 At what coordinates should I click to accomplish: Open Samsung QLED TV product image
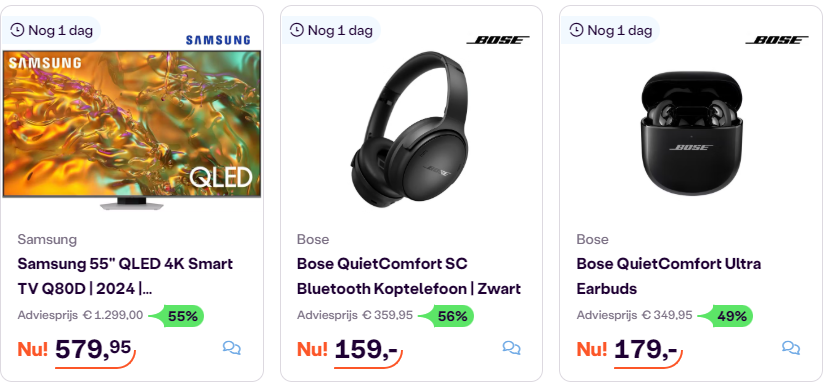[132, 130]
